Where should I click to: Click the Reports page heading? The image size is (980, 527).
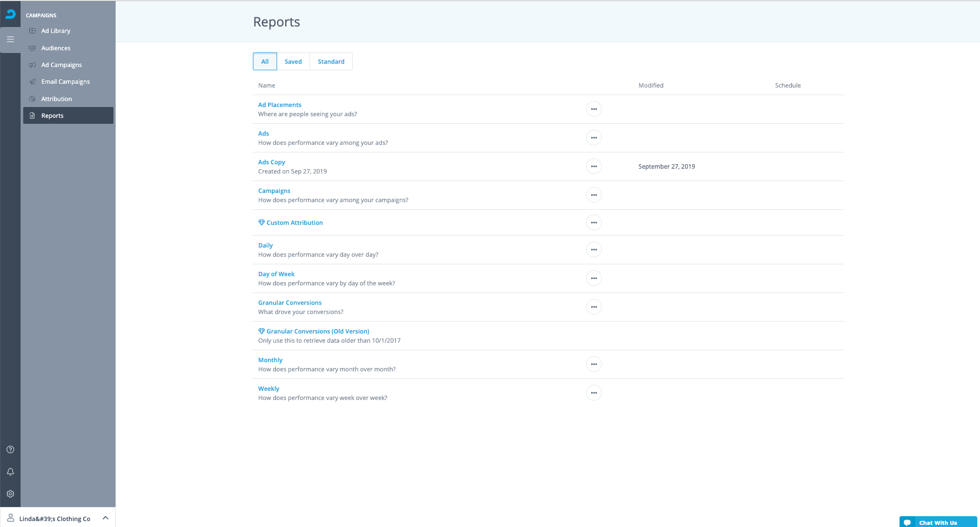click(277, 22)
